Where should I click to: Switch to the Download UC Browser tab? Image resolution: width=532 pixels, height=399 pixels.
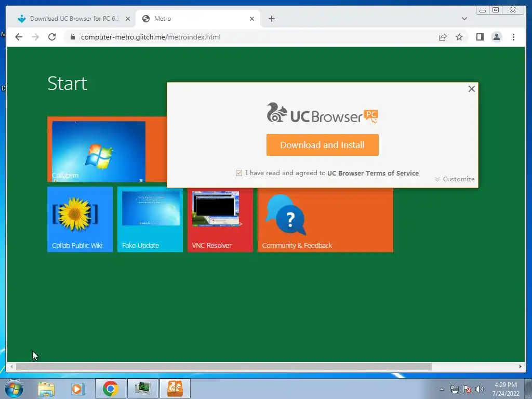(74, 19)
